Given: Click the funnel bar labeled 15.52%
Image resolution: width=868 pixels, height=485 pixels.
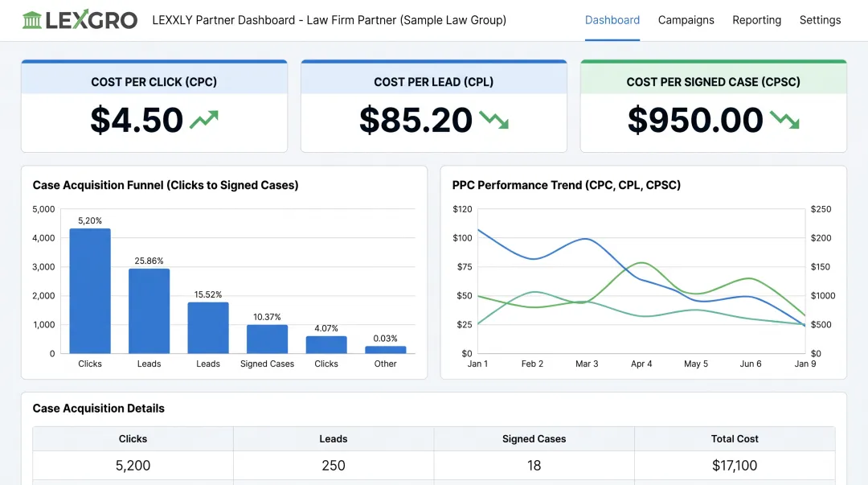Looking at the screenshot, I should [208, 327].
